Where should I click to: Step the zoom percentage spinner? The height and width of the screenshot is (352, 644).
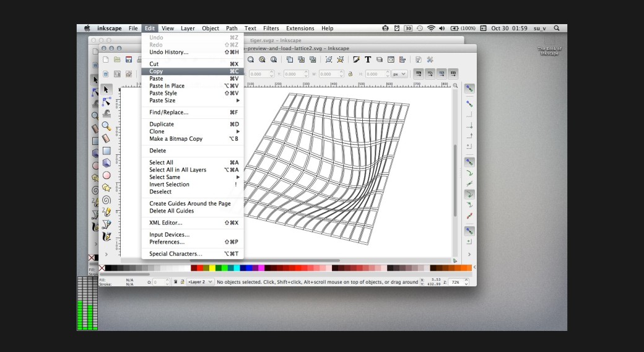click(x=466, y=282)
